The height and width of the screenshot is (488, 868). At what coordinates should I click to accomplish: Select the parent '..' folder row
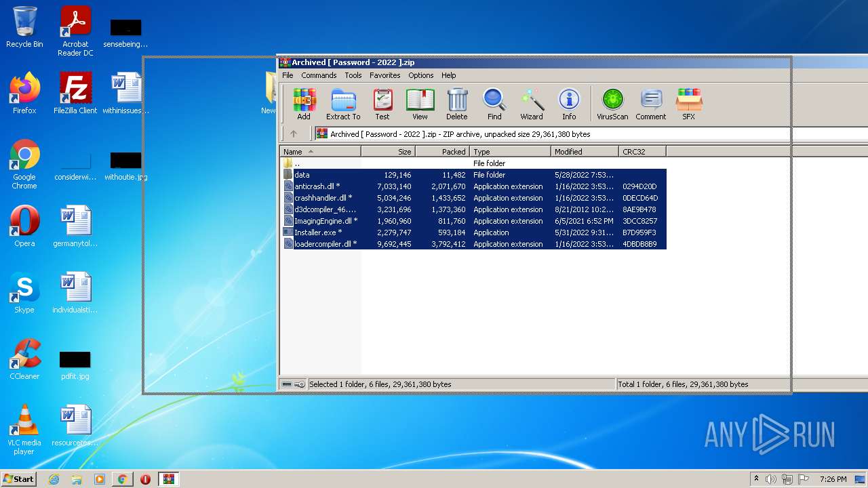tap(473, 163)
